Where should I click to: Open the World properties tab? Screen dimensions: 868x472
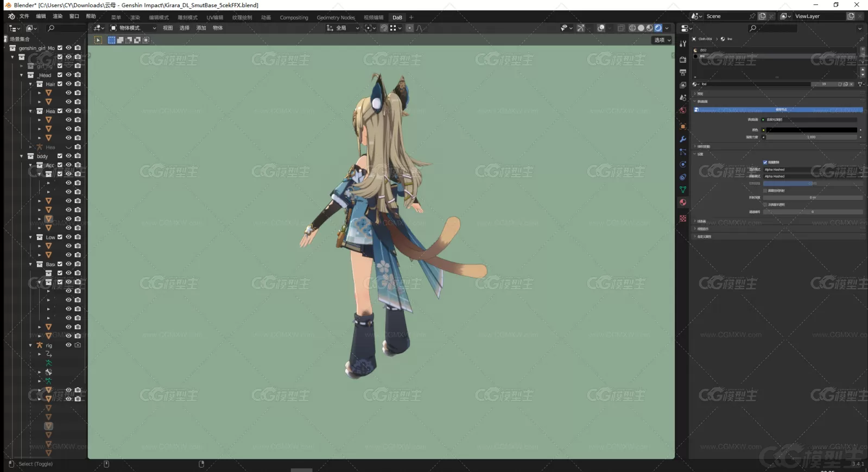[x=683, y=110]
